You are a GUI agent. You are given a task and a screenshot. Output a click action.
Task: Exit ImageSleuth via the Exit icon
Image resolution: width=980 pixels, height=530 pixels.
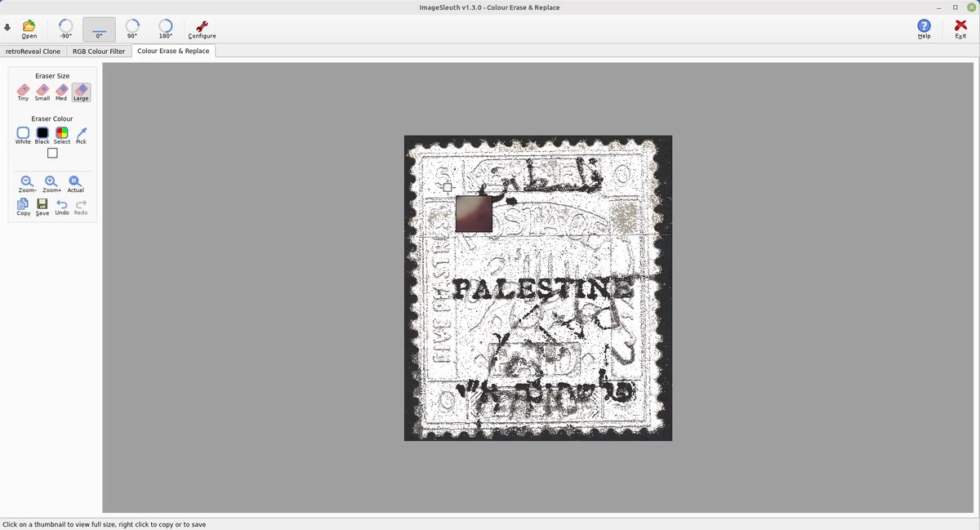960,29
